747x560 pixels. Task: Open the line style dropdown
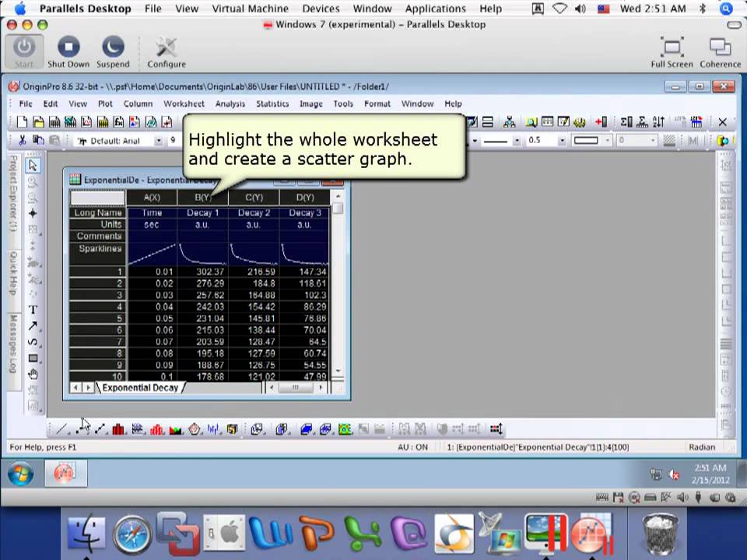[517, 141]
